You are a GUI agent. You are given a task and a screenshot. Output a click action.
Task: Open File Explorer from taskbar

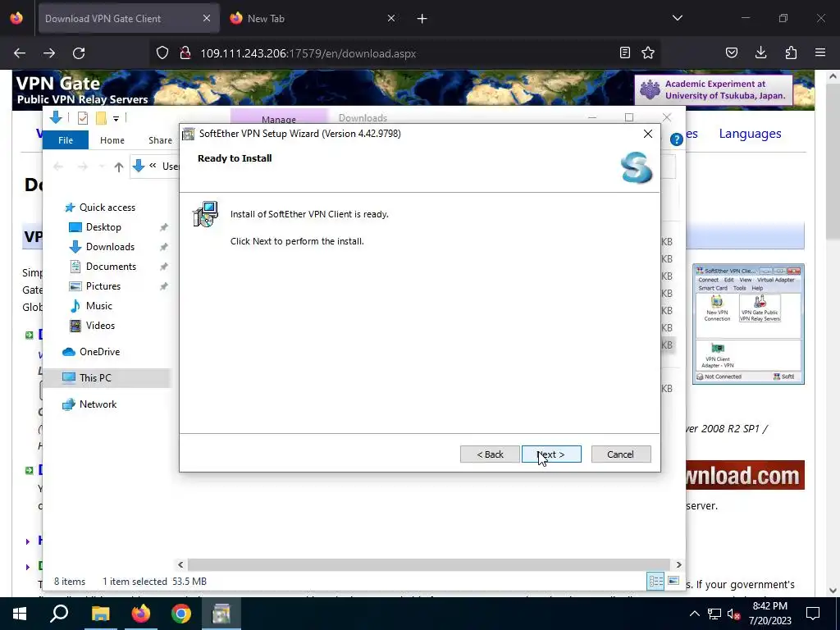(100, 614)
